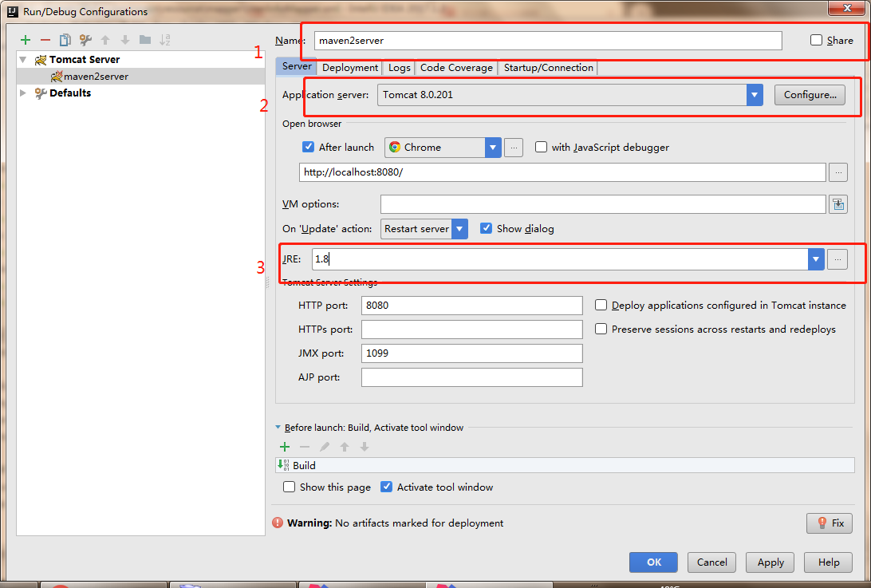This screenshot has height=588, width=871.
Task: Click the IntelliJ logo in title bar
Action: [12, 11]
